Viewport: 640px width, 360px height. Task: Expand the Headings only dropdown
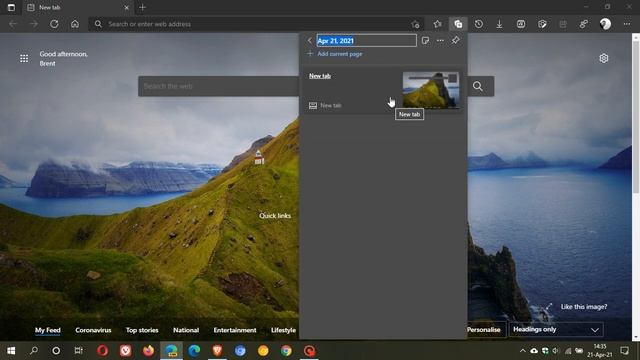[556, 329]
